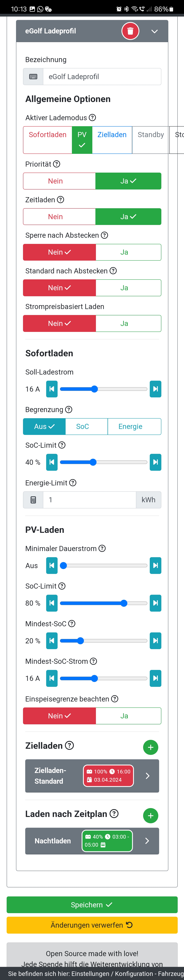Select the Sofortladen charge mode
The height and width of the screenshot is (980, 184).
pyautogui.click(x=48, y=140)
